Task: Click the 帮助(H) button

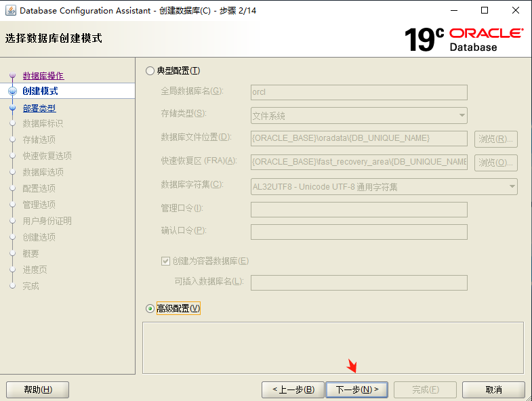Action: 38,389
